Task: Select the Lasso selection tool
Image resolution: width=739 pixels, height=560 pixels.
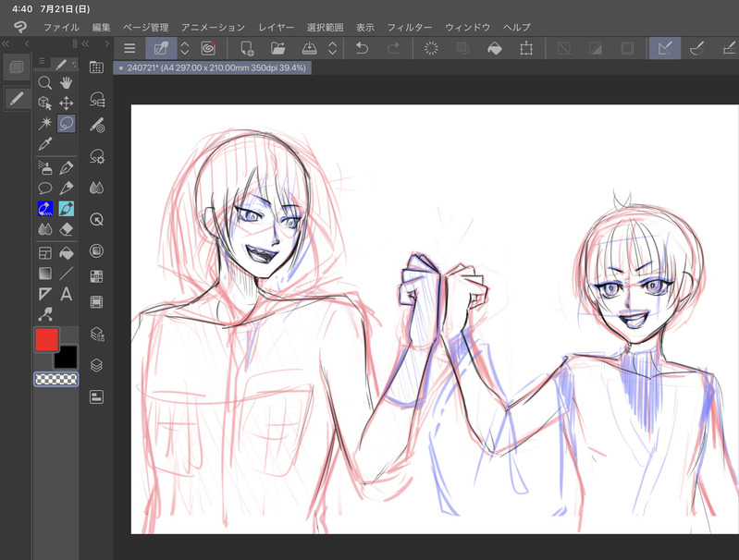Action: [x=67, y=124]
